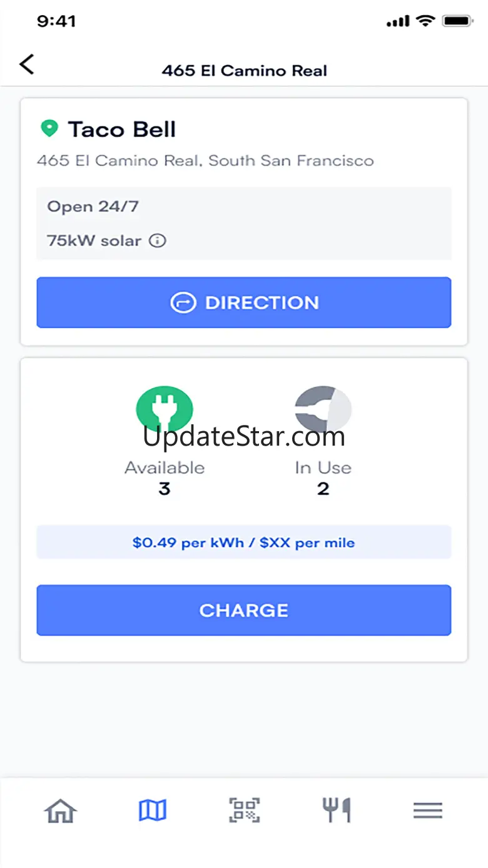Tap the 465 El Camino Real address line
This screenshot has width=488, height=868.
205,161
